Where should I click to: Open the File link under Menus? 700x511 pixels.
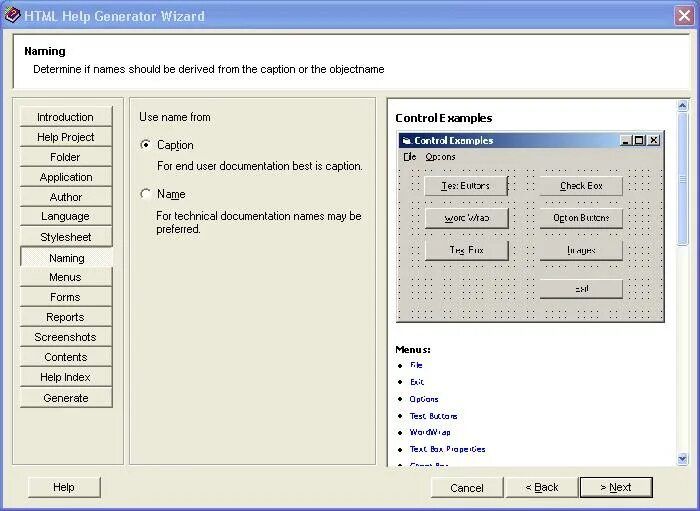click(416, 365)
